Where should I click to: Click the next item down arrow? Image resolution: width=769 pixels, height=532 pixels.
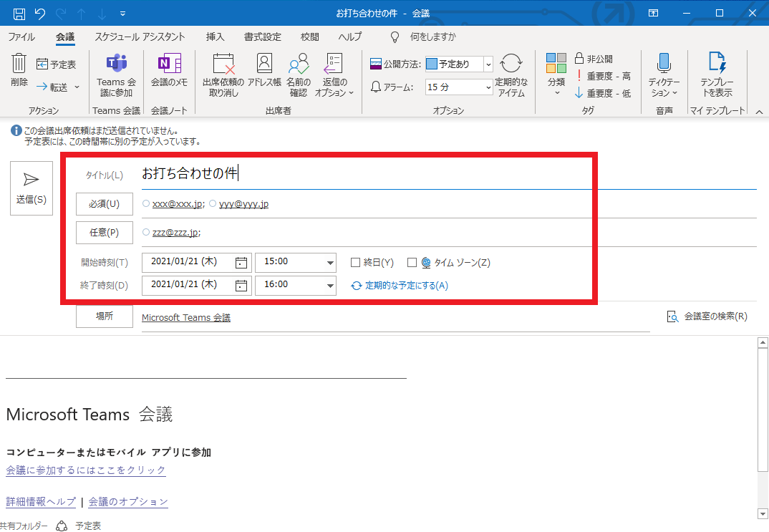[102, 14]
